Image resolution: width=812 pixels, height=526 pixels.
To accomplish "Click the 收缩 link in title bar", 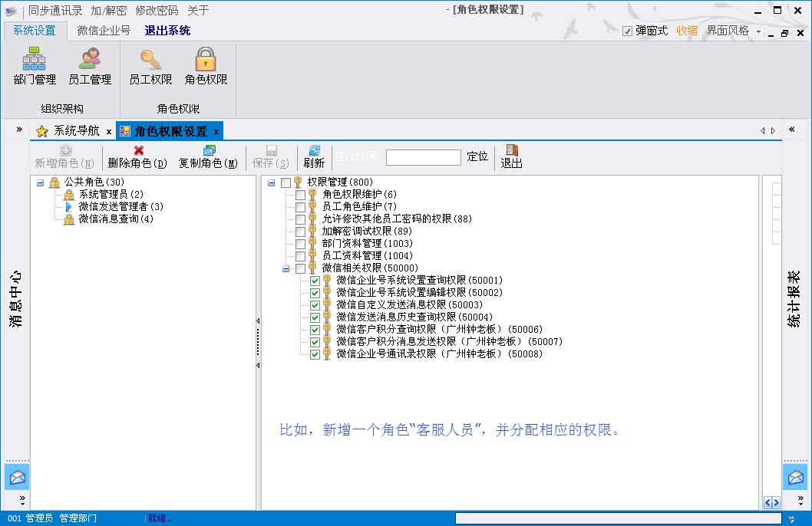I will 687,31.
